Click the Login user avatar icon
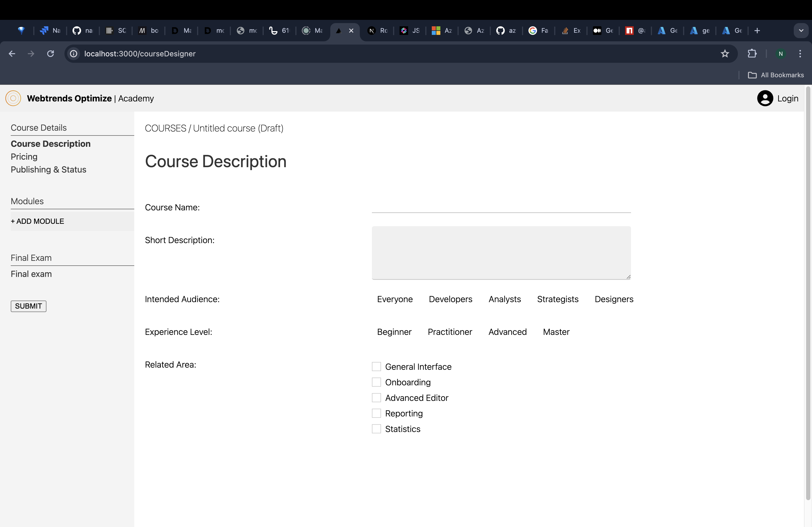Image resolution: width=812 pixels, height=527 pixels. coord(765,98)
